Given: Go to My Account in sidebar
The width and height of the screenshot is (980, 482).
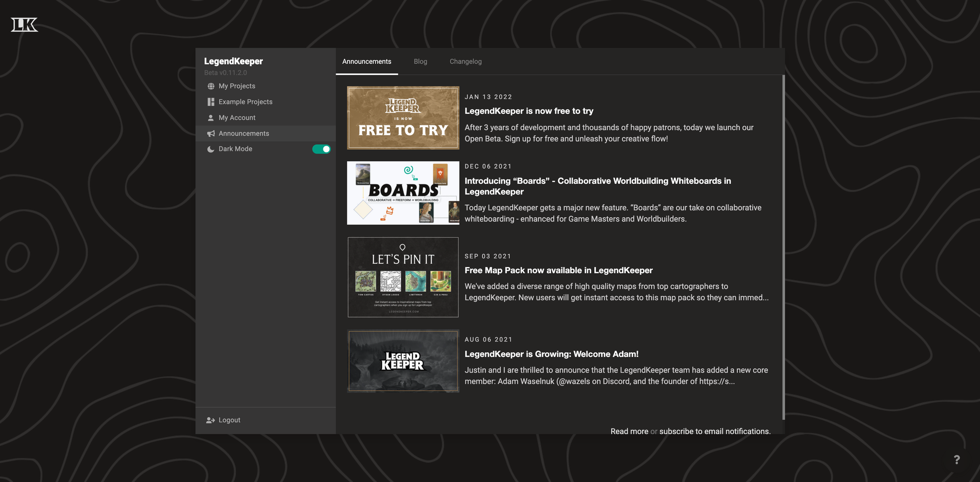Looking at the screenshot, I should [x=266, y=118].
